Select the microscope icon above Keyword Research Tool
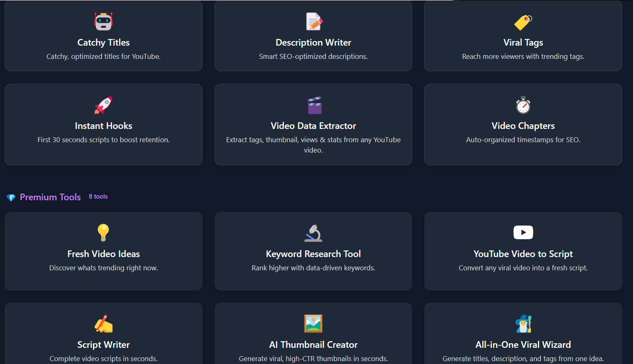Viewport: 633px width, 364px height. coord(313,233)
